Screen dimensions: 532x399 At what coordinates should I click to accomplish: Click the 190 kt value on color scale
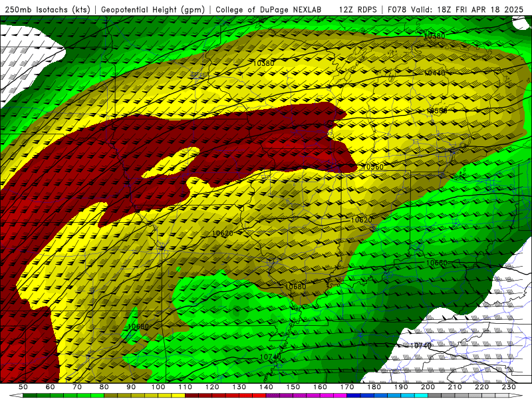click(x=401, y=387)
